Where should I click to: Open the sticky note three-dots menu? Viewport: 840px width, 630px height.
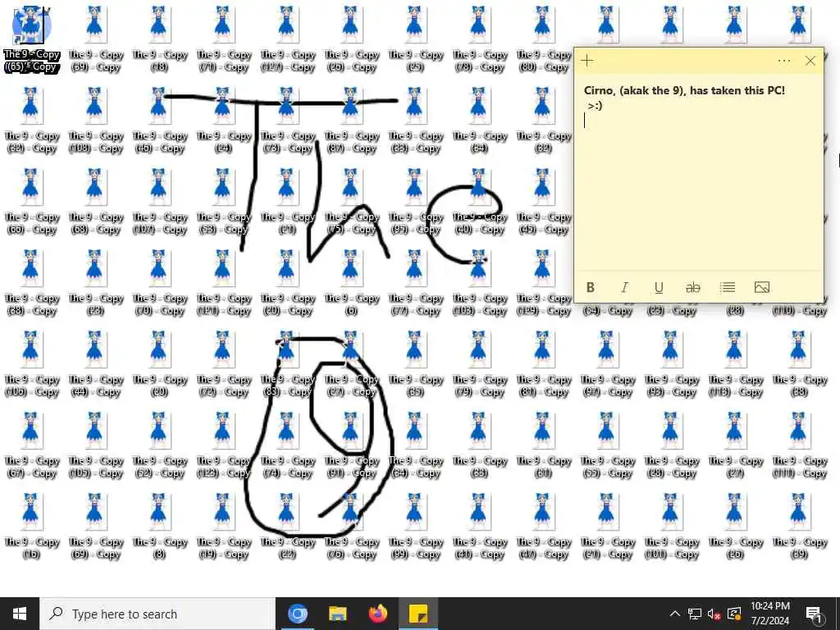pos(783,61)
